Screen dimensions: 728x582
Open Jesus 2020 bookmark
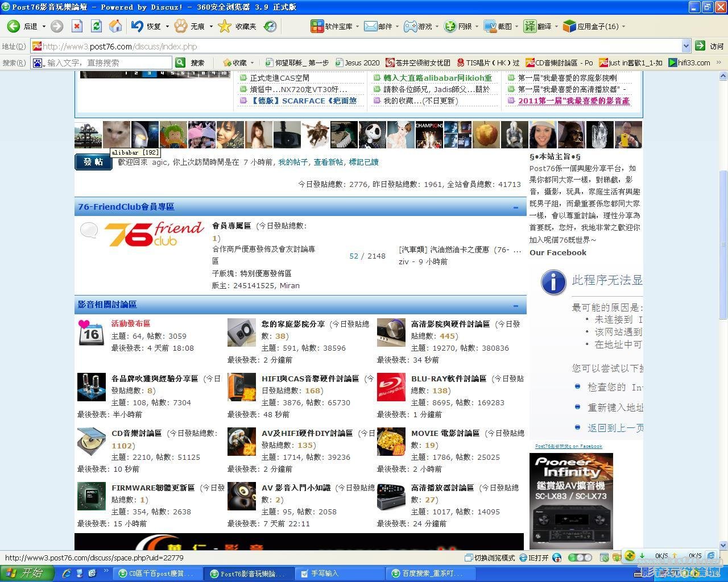click(x=357, y=63)
